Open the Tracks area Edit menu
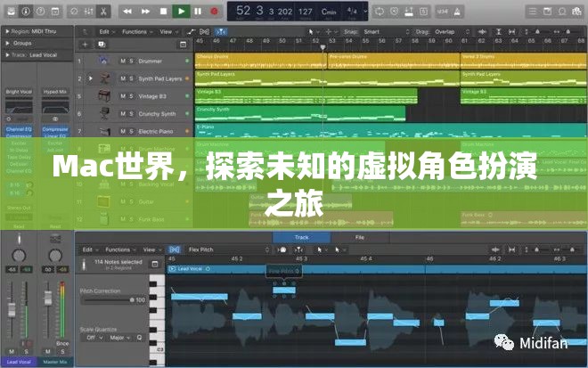588x368 pixels. (107, 32)
